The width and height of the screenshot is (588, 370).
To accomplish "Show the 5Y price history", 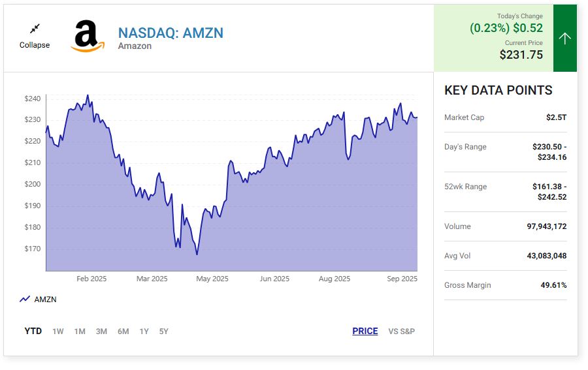I will 163,331.
